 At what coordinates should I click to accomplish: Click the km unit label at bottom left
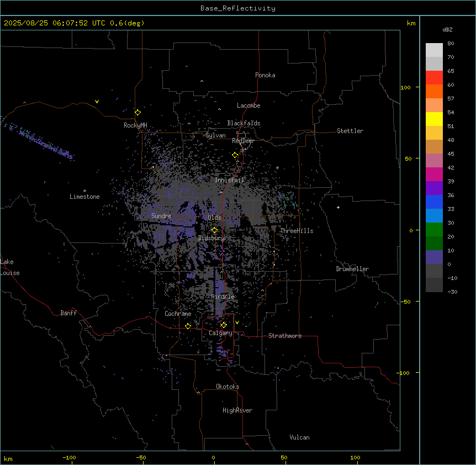point(8,458)
